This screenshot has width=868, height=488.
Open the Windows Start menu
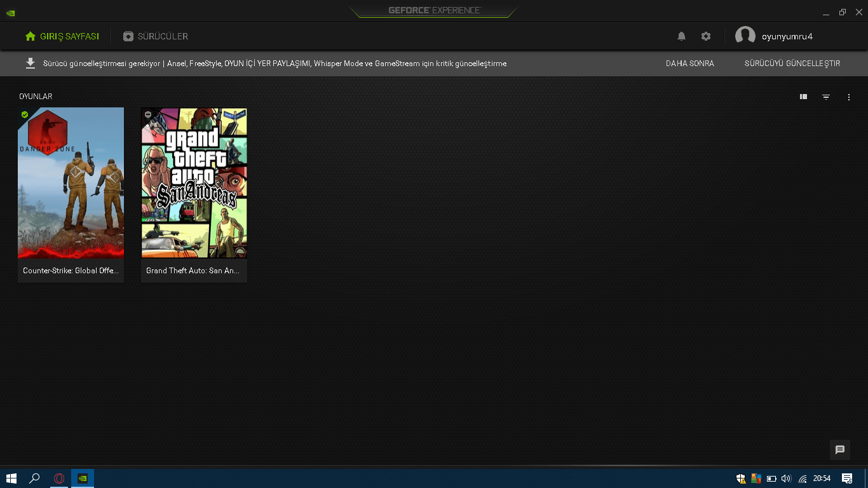(x=11, y=478)
